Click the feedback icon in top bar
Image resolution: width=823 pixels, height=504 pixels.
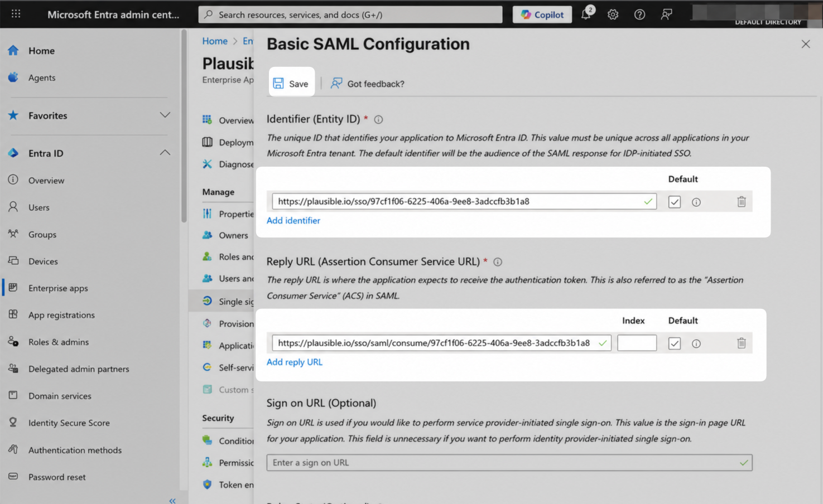click(x=666, y=14)
